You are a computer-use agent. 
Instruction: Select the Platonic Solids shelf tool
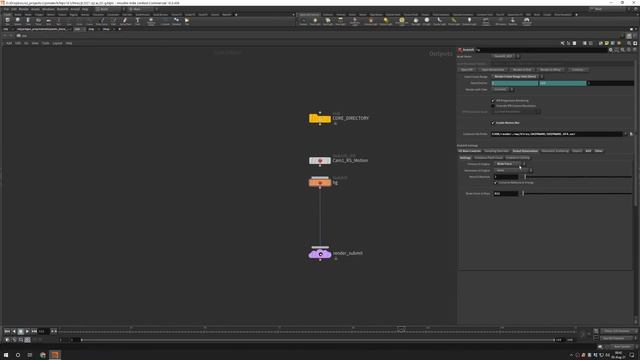pos(151,21)
